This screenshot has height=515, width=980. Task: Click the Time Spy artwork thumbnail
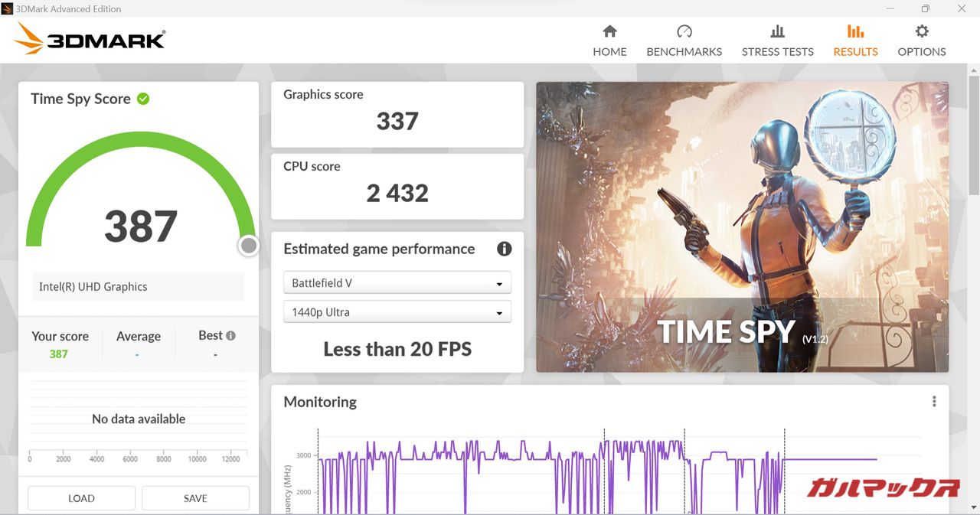(x=742, y=227)
